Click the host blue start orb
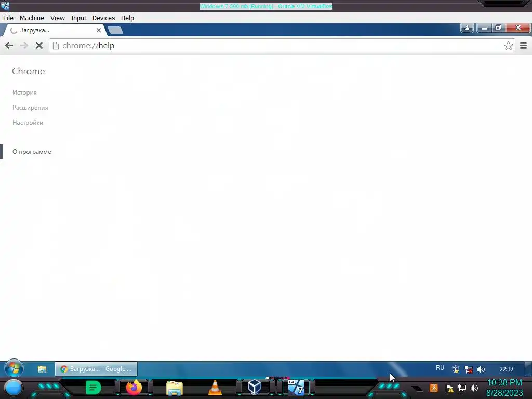Image resolution: width=532 pixels, height=399 pixels. (14, 388)
